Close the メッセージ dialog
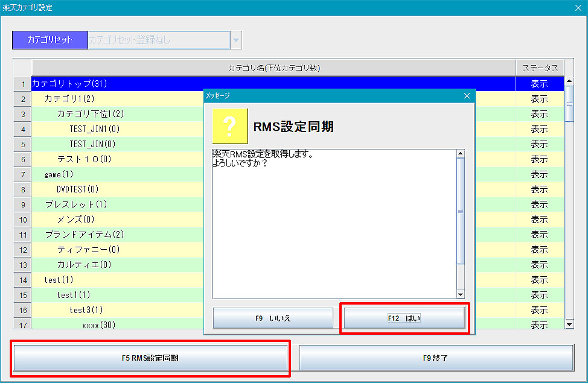The width and height of the screenshot is (588, 383). click(x=467, y=96)
